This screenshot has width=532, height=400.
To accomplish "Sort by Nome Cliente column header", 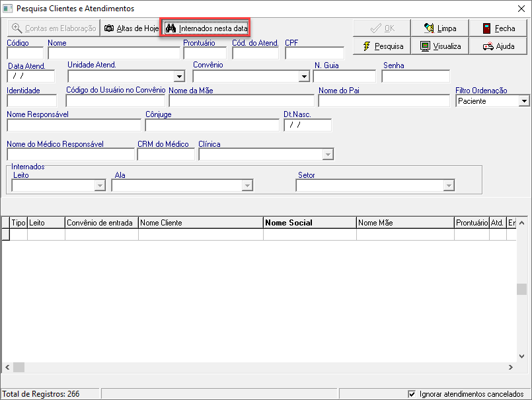I will [x=201, y=223].
